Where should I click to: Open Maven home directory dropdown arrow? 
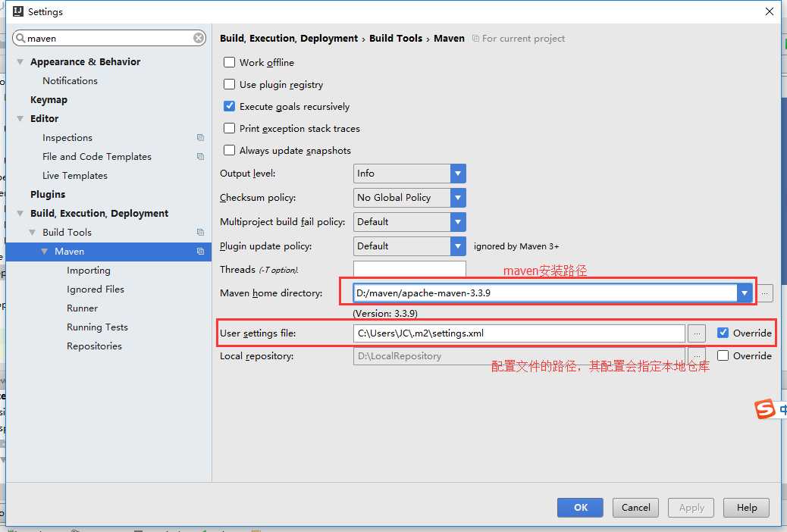click(x=745, y=293)
